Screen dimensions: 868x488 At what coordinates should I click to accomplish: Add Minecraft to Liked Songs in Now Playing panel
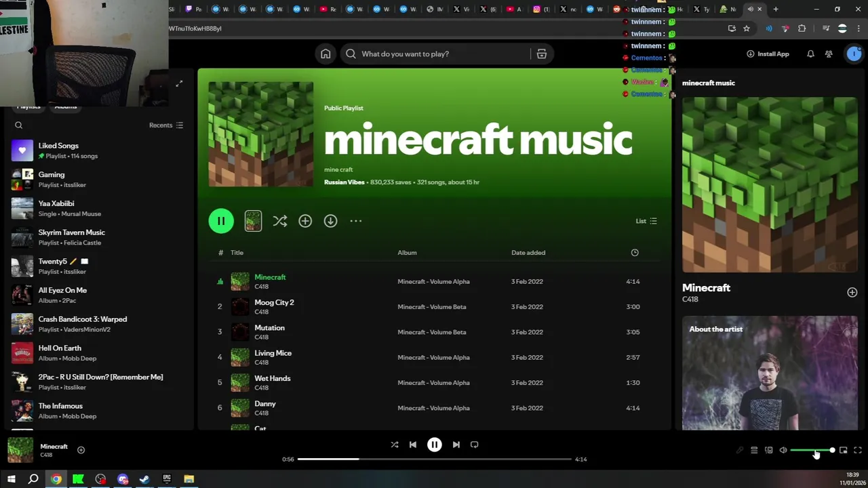852,292
